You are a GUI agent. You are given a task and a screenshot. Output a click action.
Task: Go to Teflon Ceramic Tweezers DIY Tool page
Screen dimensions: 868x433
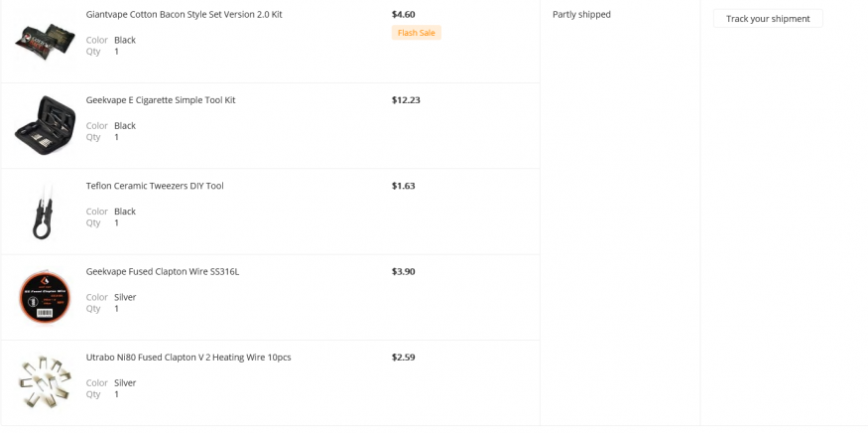[155, 186]
